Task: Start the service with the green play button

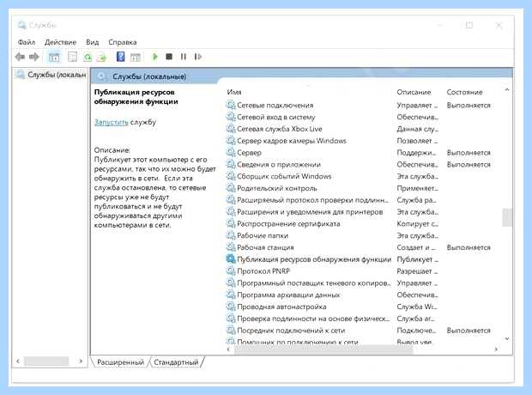Action: 155,57
